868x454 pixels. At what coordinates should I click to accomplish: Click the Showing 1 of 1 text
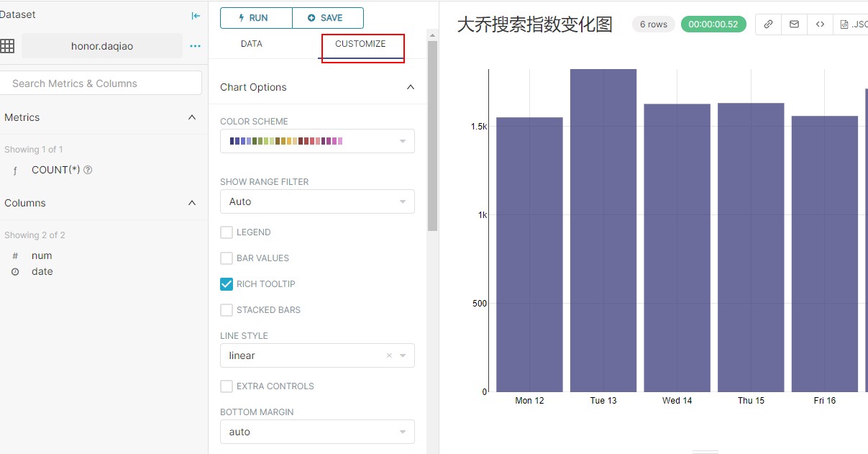point(34,150)
